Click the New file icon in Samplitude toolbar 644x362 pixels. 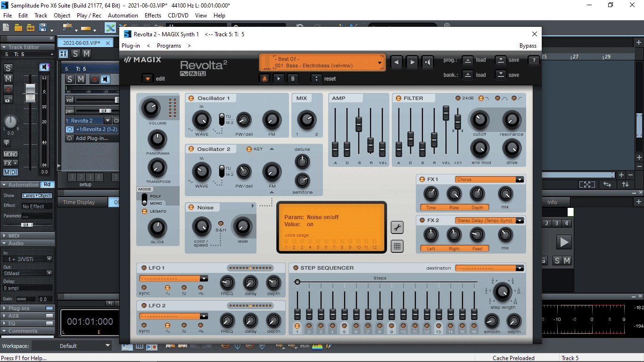click(x=6, y=28)
